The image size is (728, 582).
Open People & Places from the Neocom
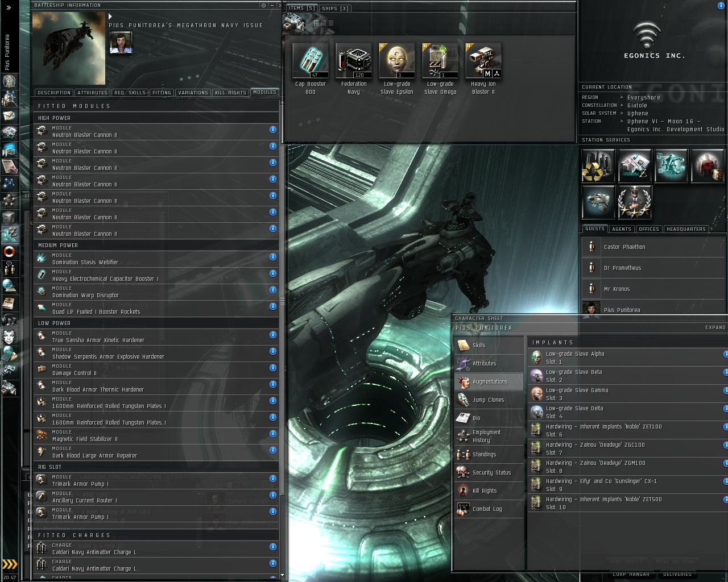click(10, 98)
